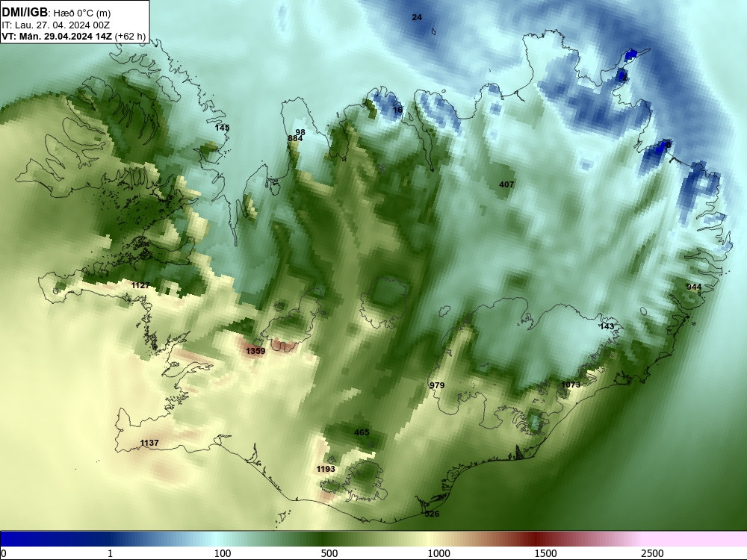Click the map value 1127
Viewport: 747px width, 560px height.
(140, 285)
